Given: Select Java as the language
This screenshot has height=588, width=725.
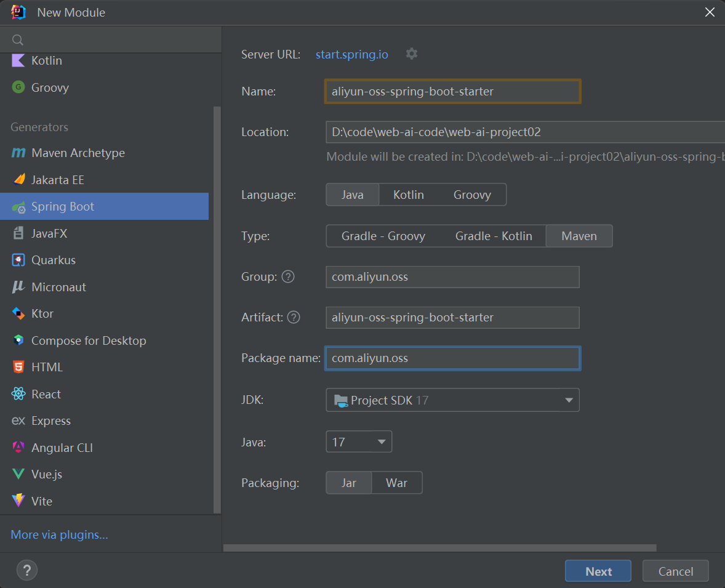Looking at the screenshot, I should [x=352, y=195].
